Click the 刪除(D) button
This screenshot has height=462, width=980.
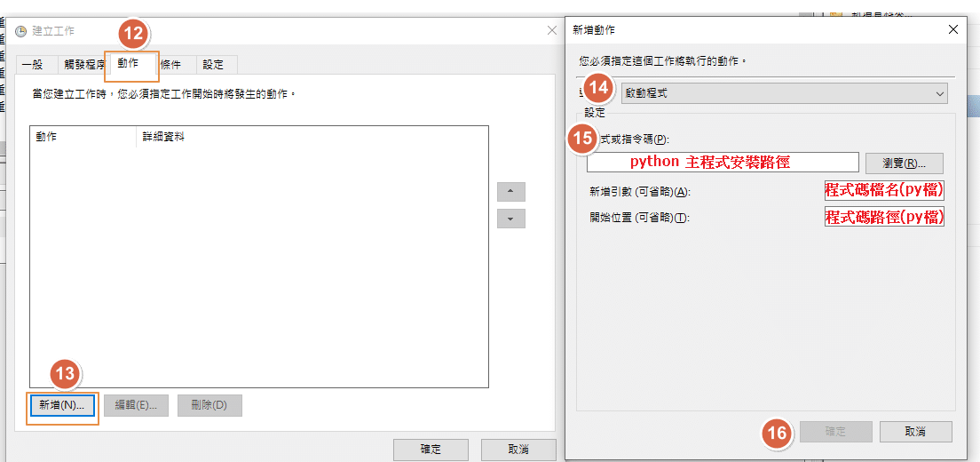click(x=209, y=405)
